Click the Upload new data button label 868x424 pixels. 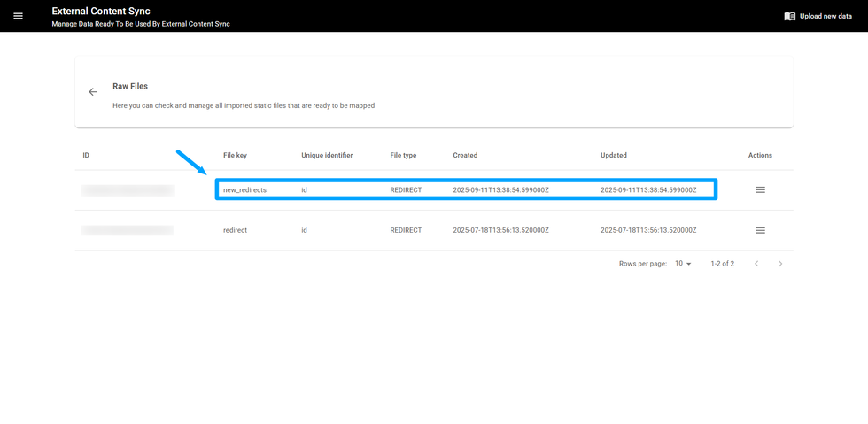tap(825, 17)
